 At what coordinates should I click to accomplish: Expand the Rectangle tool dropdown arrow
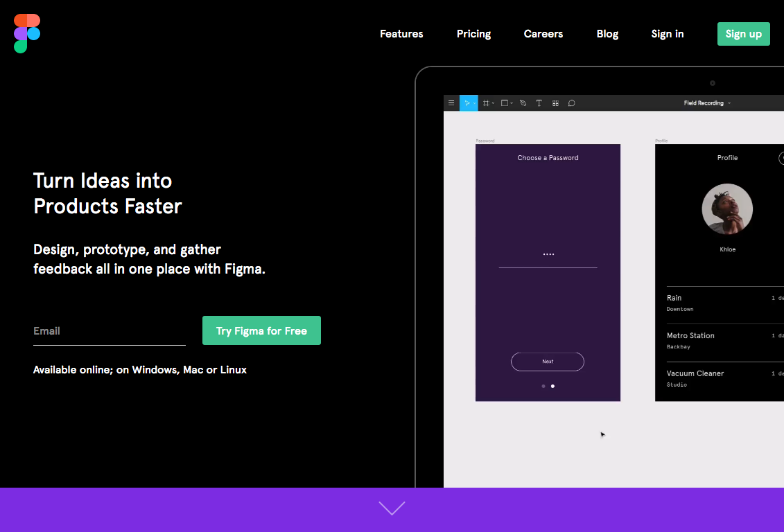(x=512, y=103)
